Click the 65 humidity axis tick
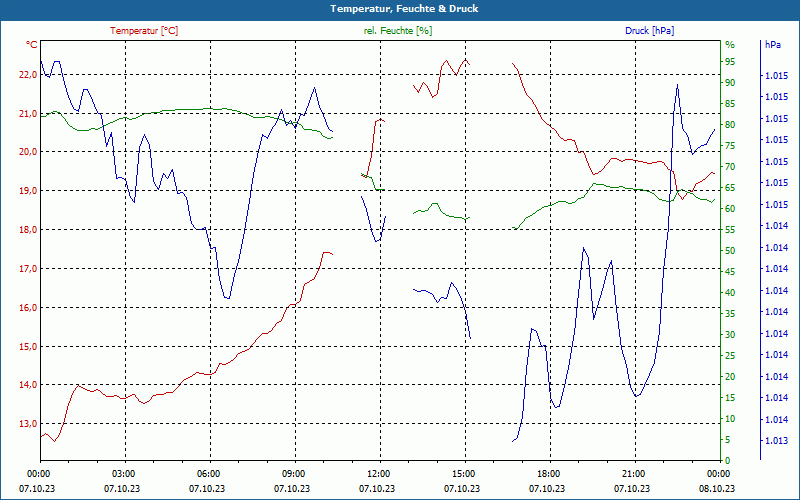800x500 pixels. pos(730,188)
